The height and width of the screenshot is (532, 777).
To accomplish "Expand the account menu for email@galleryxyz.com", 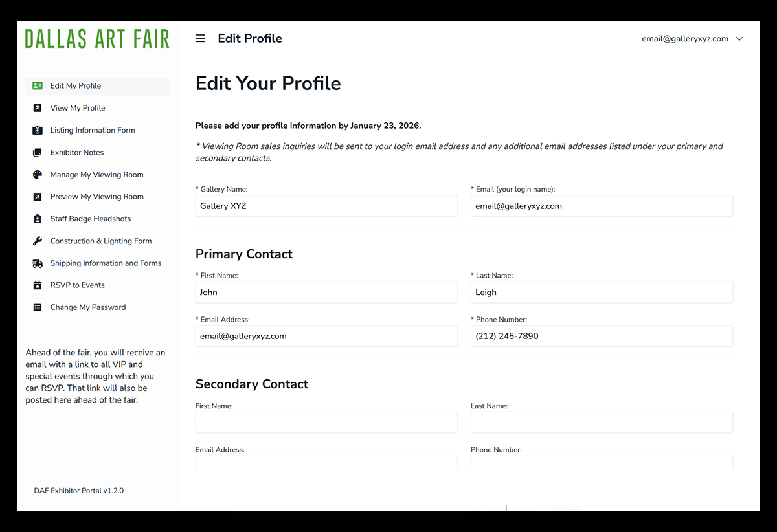I will 692,38.
